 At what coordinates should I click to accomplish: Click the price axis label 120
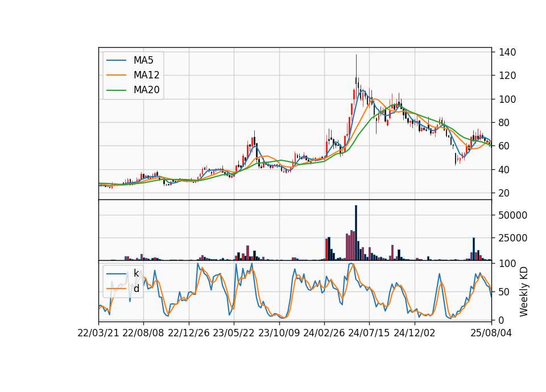pos(507,76)
